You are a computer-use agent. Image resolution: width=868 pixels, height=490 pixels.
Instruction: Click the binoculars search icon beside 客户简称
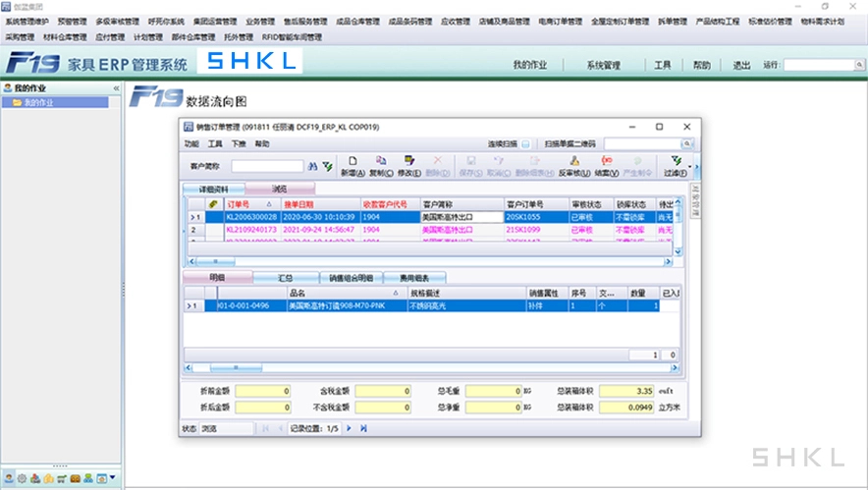point(313,166)
